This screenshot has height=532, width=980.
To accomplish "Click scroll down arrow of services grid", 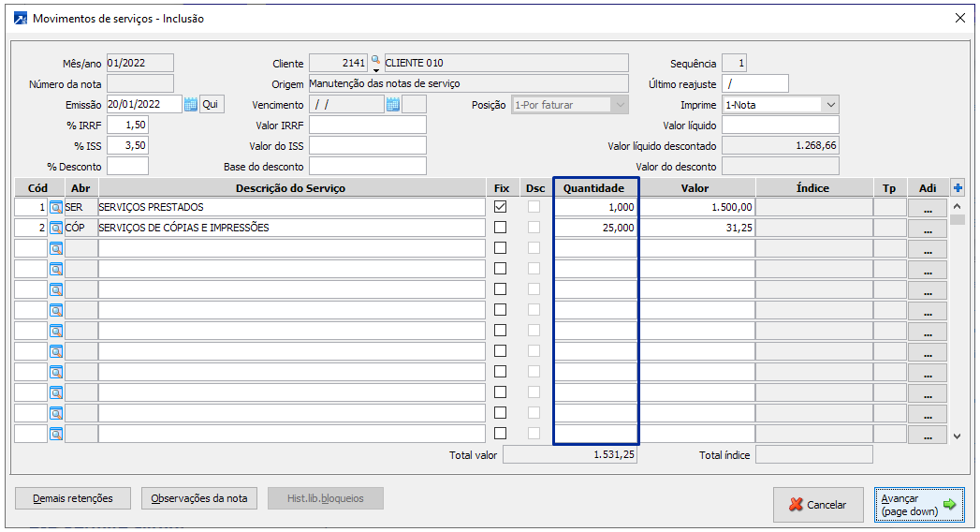I will 957,436.
